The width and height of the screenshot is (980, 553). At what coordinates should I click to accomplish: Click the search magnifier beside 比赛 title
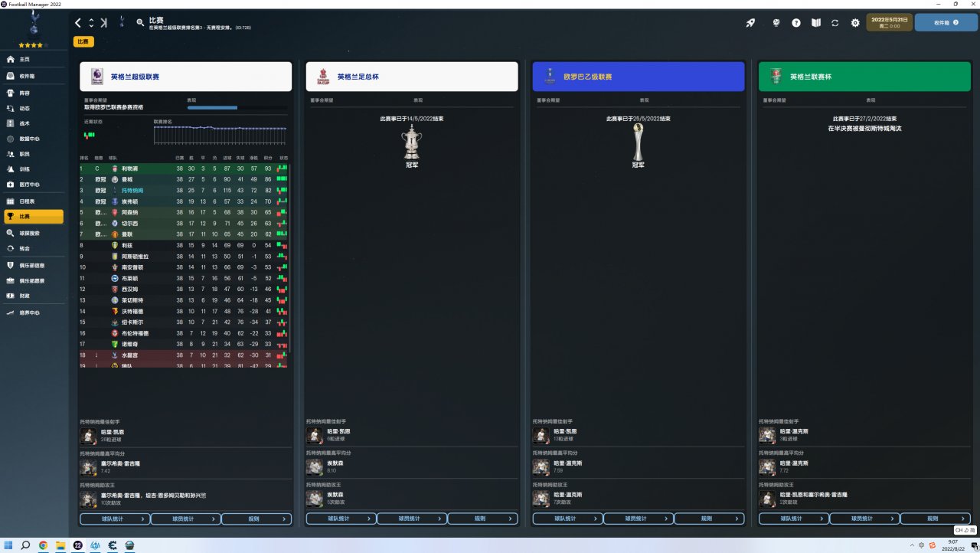click(140, 23)
